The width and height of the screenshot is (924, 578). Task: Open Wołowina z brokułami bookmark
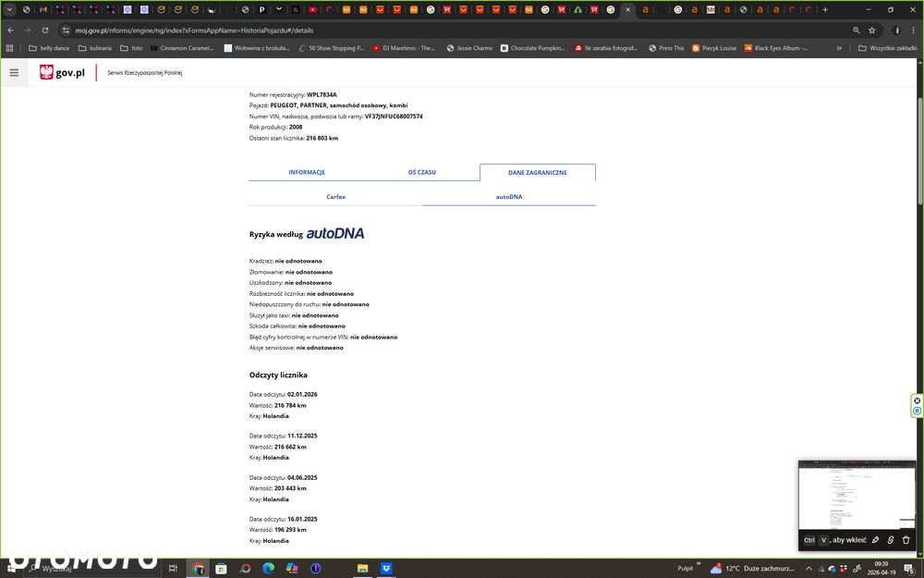(257, 48)
